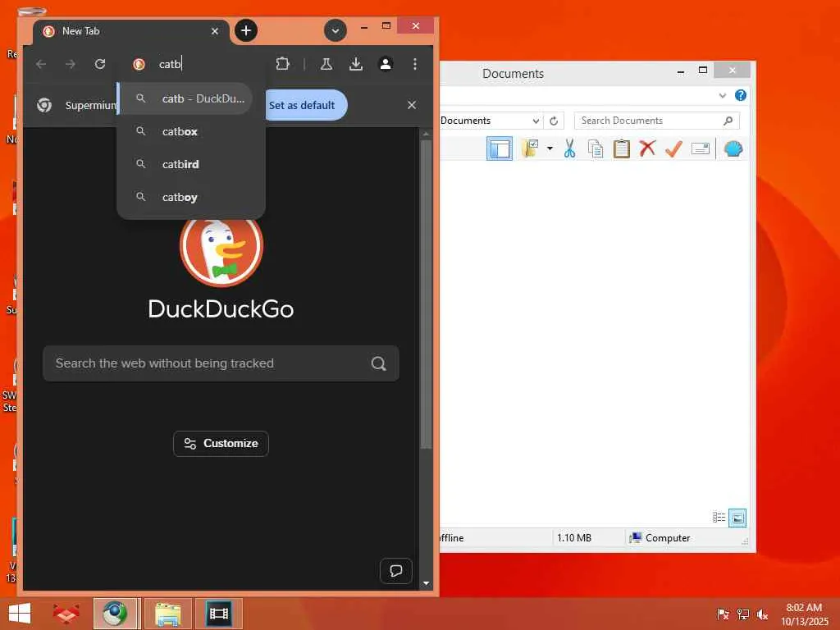
Task: Open File Explorer from the taskbar
Action: [x=167, y=614]
